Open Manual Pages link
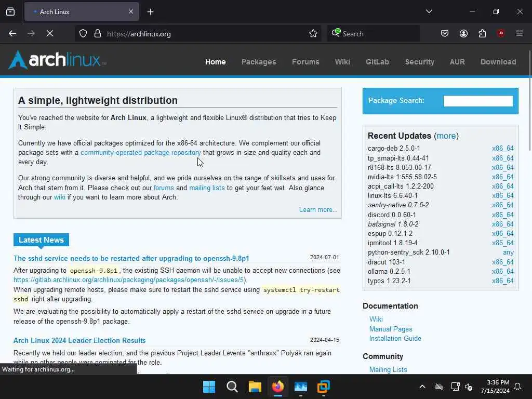The image size is (532, 399). coord(391,329)
